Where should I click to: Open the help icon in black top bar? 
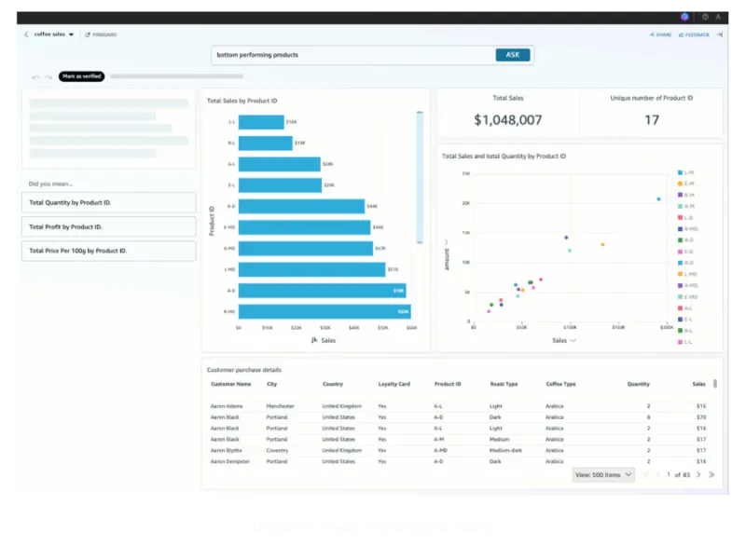pos(705,17)
